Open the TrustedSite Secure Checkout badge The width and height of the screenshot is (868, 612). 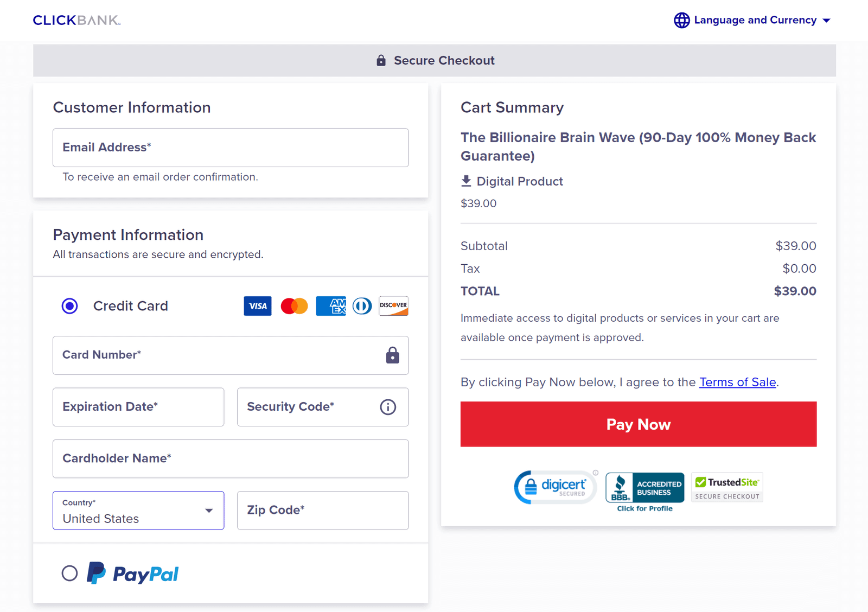click(726, 487)
